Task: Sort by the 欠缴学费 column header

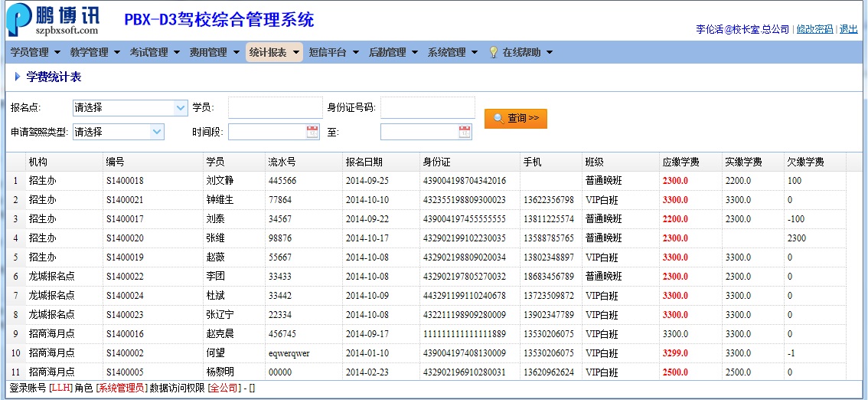Action: coord(815,162)
